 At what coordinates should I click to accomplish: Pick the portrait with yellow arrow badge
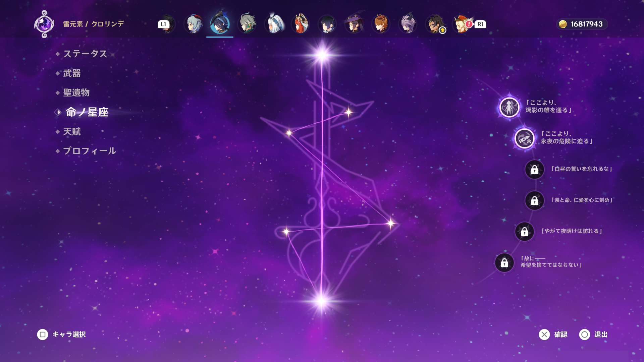point(435,24)
